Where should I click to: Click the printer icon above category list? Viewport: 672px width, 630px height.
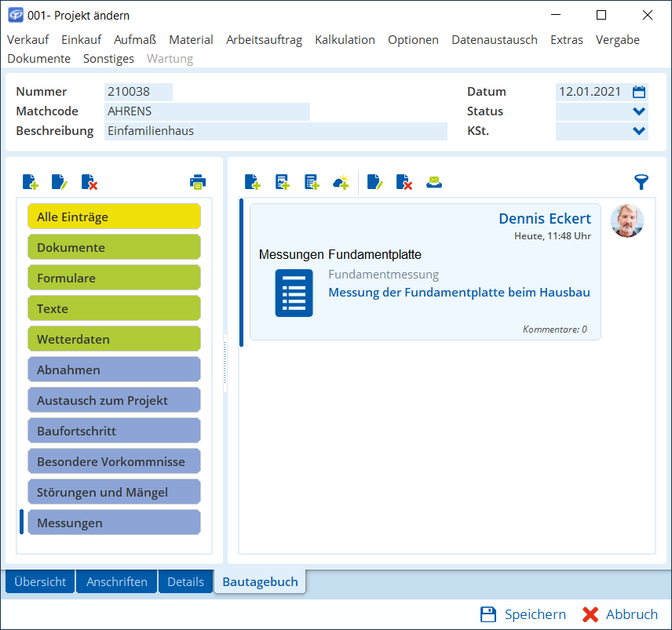point(197,182)
